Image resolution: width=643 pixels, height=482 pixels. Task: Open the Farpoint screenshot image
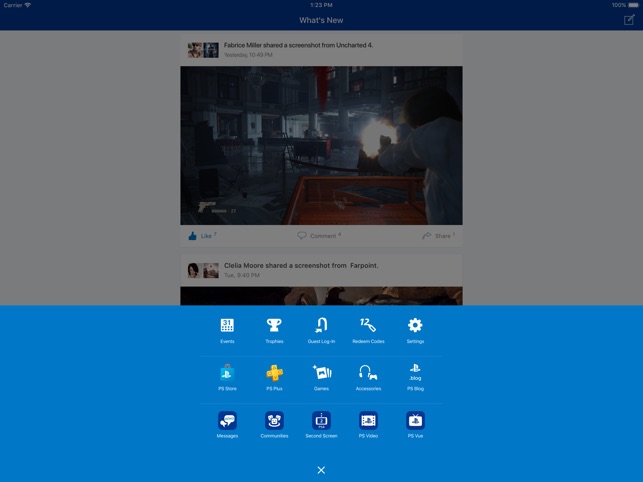pos(321,296)
